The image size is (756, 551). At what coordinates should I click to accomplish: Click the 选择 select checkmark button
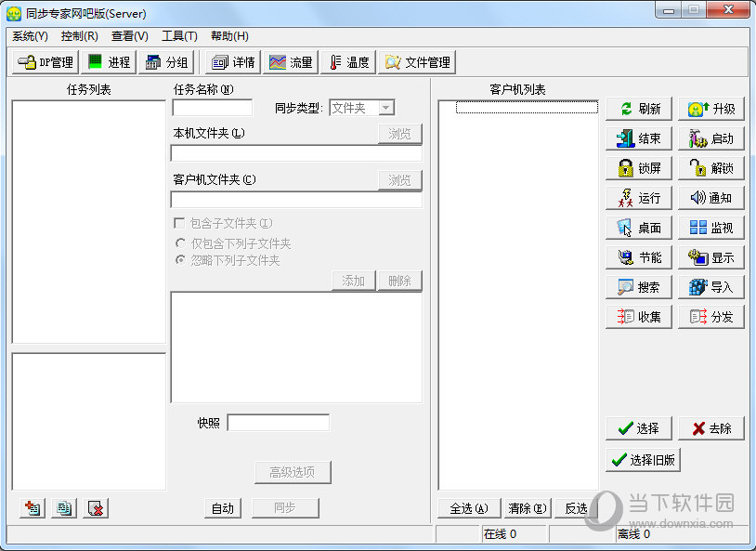[639, 428]
